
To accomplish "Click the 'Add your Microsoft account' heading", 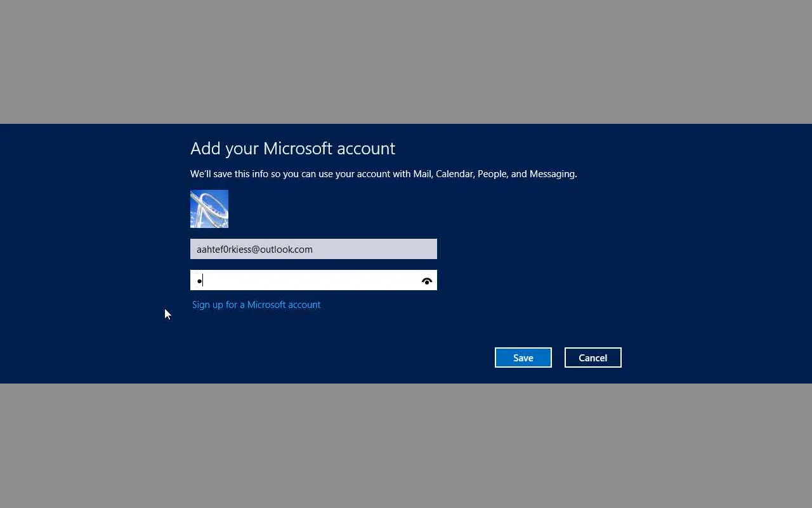I will click(292, 149).
